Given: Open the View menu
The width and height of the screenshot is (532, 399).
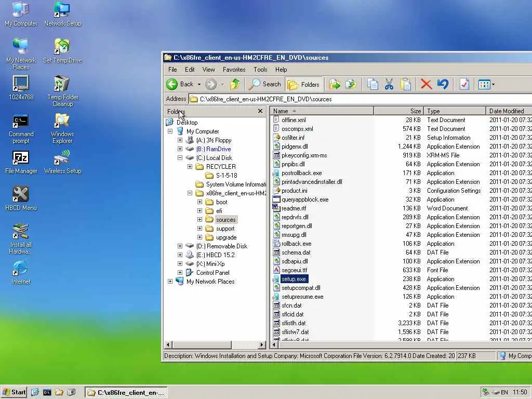Looking at the screenshot, I should coord(209,70).
